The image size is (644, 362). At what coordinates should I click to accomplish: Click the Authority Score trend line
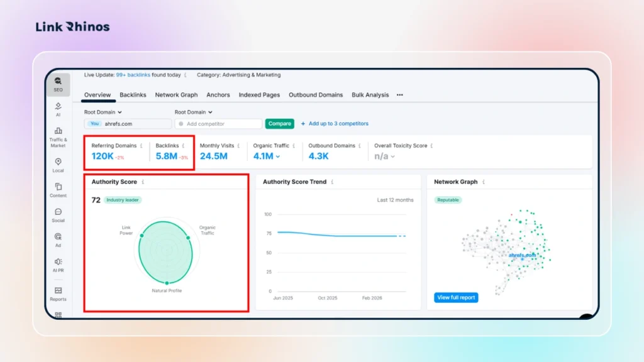341,234
